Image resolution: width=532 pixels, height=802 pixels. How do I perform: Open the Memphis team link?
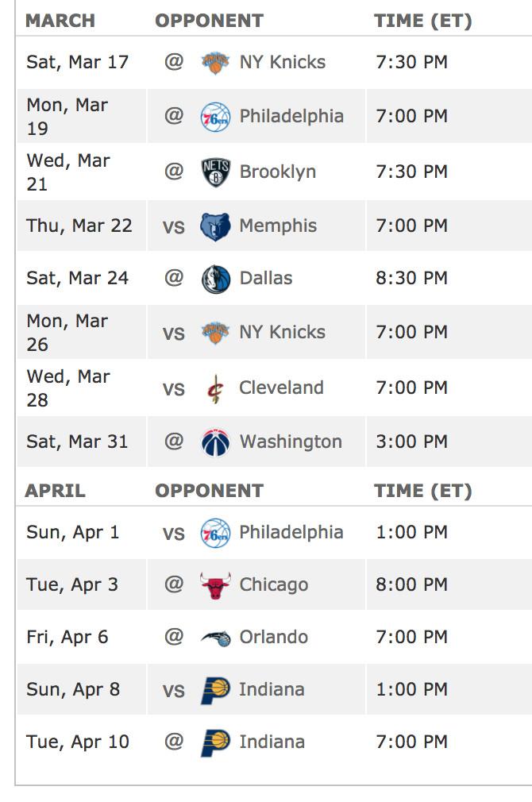tap(278, 226)
